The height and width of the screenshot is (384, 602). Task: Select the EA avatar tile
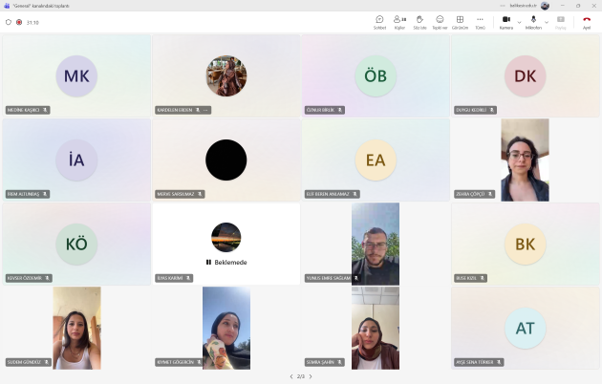(x=375, y=160)
